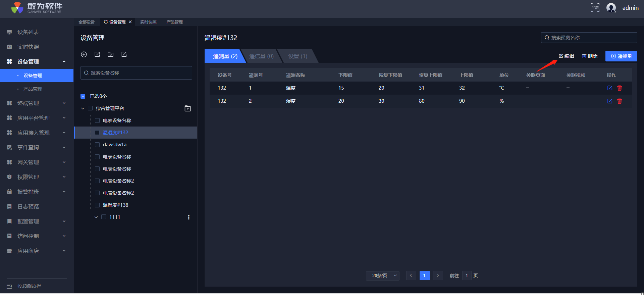This screenshot has width=644, height=295.
Task: Click the export icon in device toolbar
Action: click(x=97, y=54)
